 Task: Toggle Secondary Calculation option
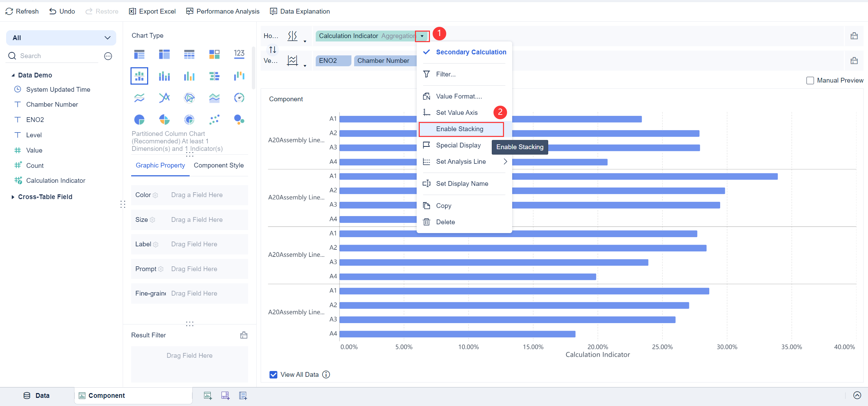(x=464, y=52)
